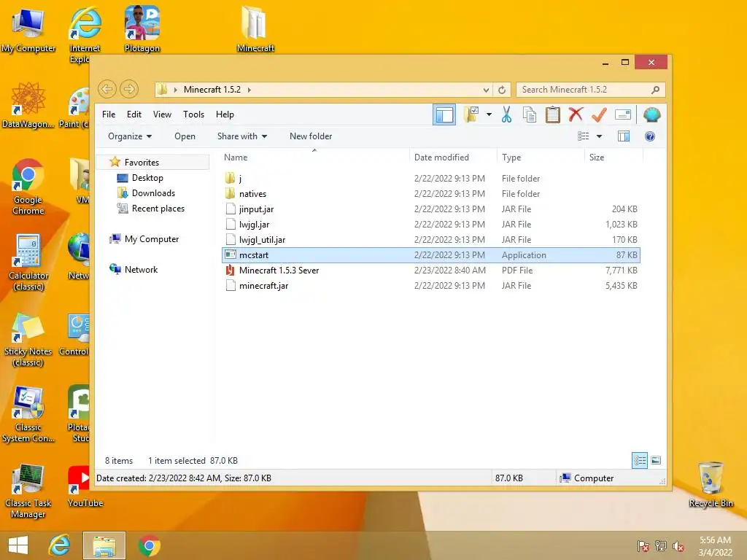Image resolution: width=747 pixels, height=560 pixels.
Task: Toggle the preview pane button
Action: coord(624,136)
